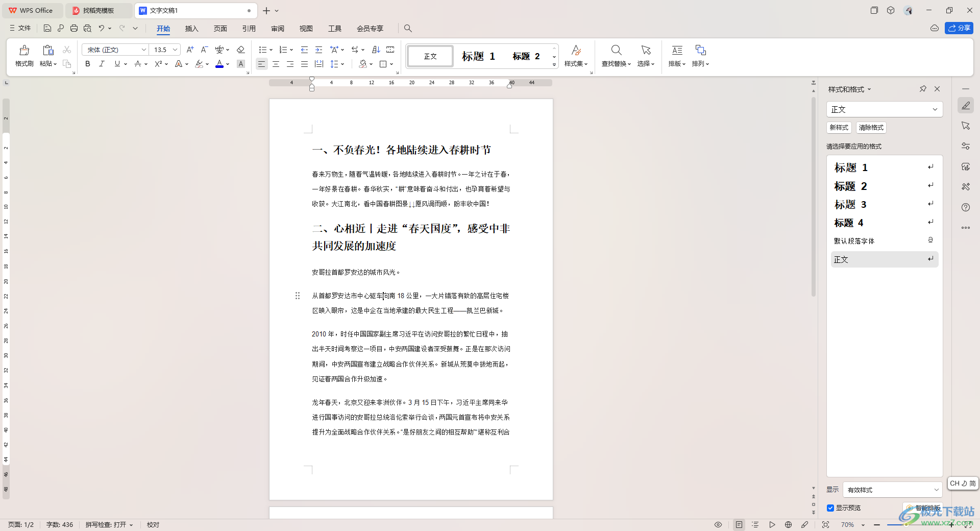Click the Increase Indent icon
The width and height of the screenshot is (980, 531).
tap(318, 50)
